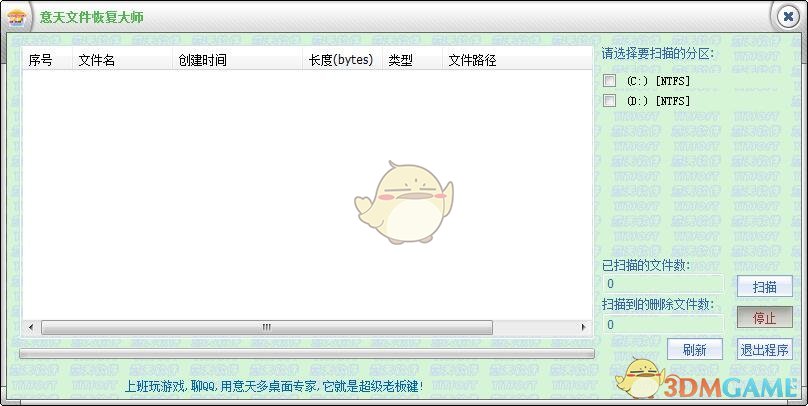Click the 刷新 refresh button

point(695,350)
